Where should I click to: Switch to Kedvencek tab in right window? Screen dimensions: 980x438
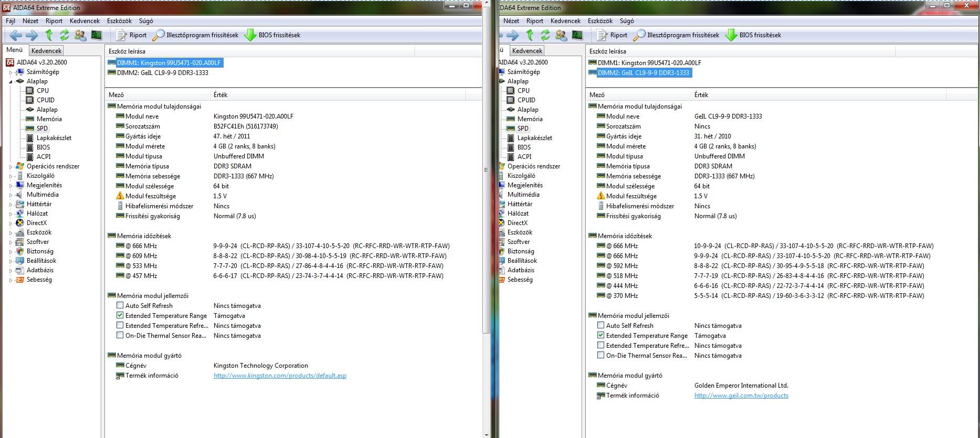click(527, 51)
